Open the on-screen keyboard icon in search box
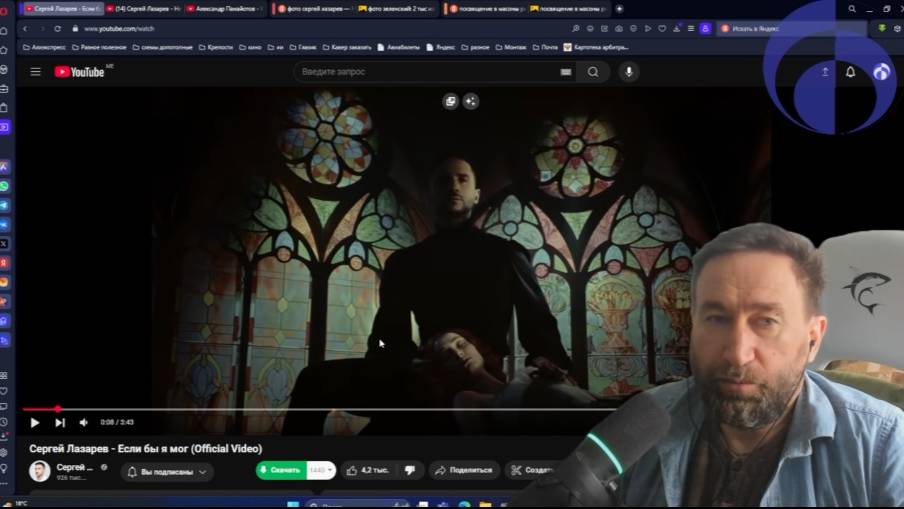This screenshot has height=509, width=904. (x=566, y=72)
